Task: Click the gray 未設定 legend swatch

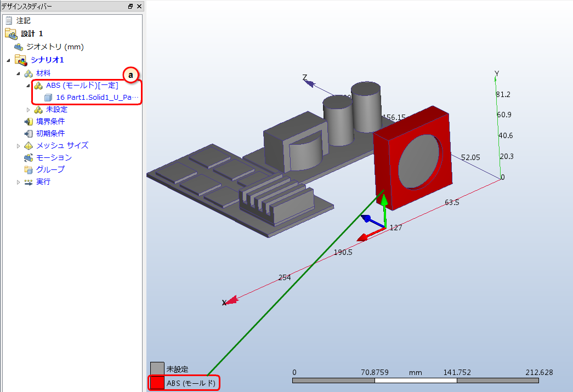Action: click(x=157, y=368)
